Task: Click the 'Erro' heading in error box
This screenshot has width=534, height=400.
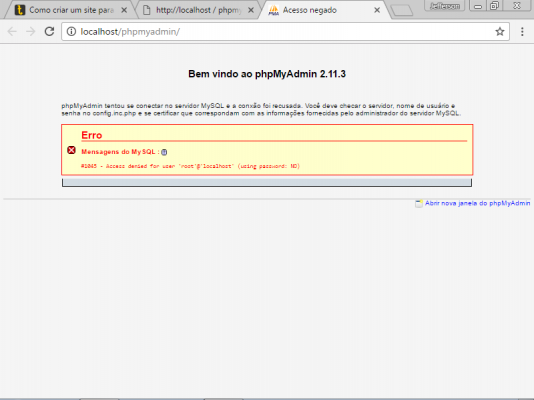Action: pos(92,135)
